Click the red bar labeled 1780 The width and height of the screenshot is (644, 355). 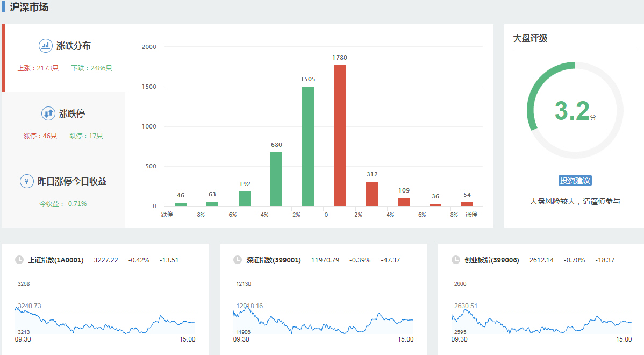[x=340, y=136]
